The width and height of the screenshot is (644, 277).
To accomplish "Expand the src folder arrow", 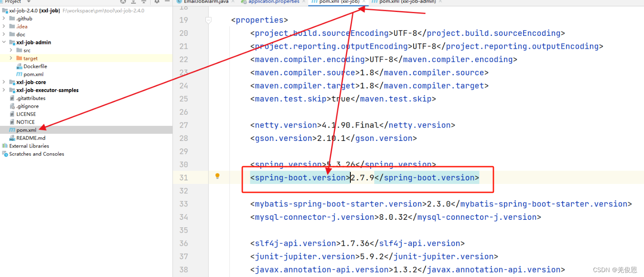I will [x=11, y=51].
